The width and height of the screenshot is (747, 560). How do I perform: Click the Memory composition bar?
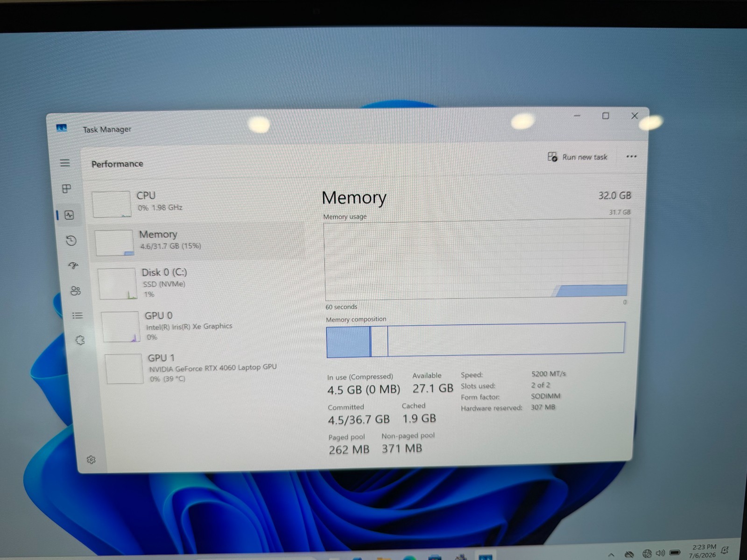(x=475, y=340)
